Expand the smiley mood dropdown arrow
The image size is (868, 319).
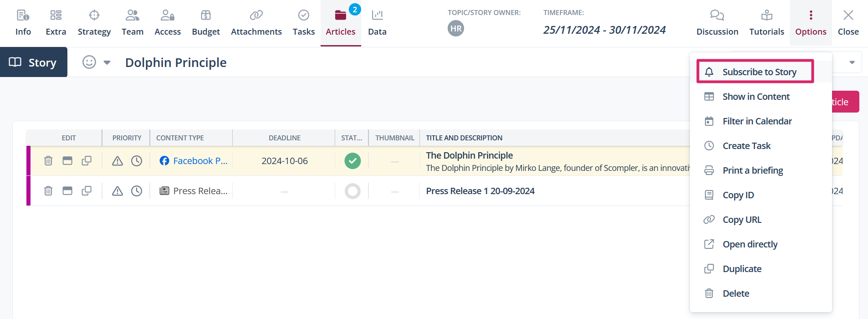pyautogui.click(x=107, y=62)
